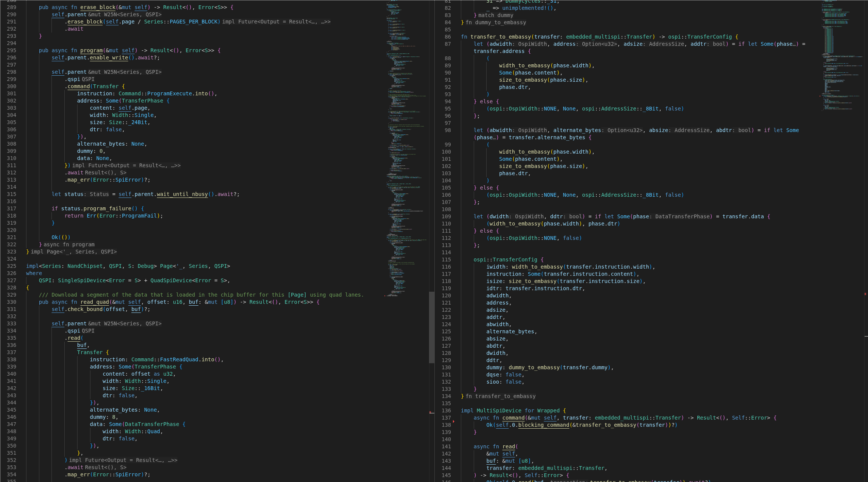The image size is (868, 482).
Task: Click 'dummy: 0' on line 309
Action: 90,151
